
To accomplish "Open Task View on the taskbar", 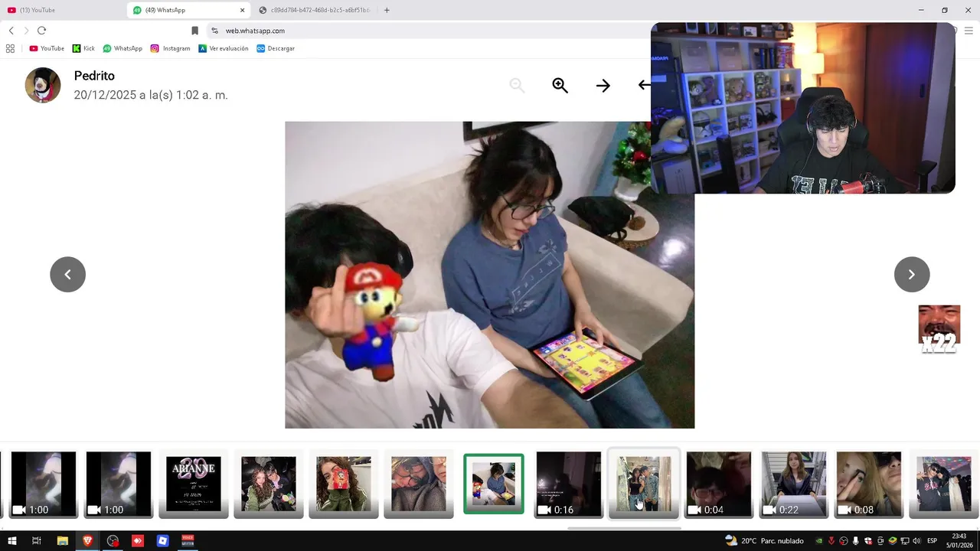I will 36,540.
